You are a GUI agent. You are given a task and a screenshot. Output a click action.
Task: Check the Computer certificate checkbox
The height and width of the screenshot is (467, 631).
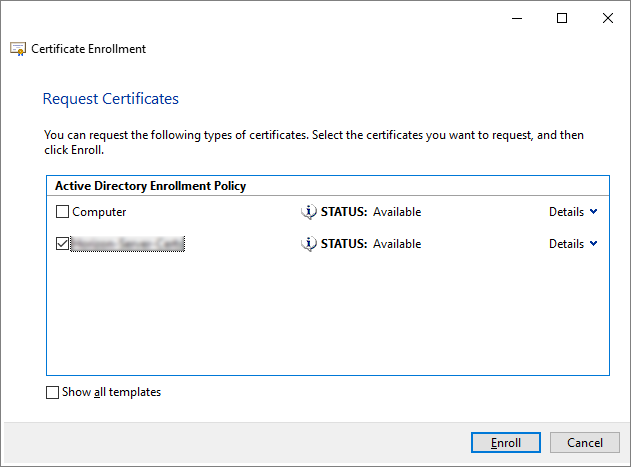pyautogui.click(x=63, y=212)
